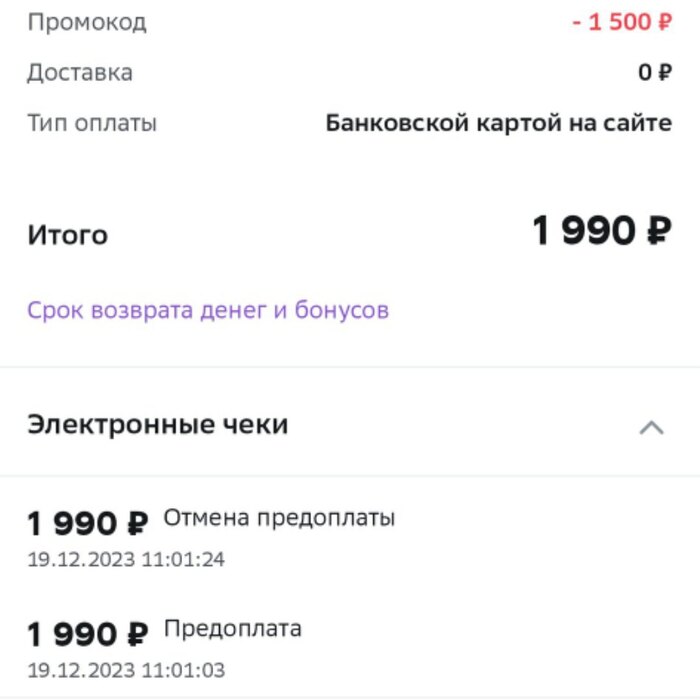Open the Срок возврата денег и бонусов link
The height and width of the screenshot is (700, 700).
click(x=208, y=310)
